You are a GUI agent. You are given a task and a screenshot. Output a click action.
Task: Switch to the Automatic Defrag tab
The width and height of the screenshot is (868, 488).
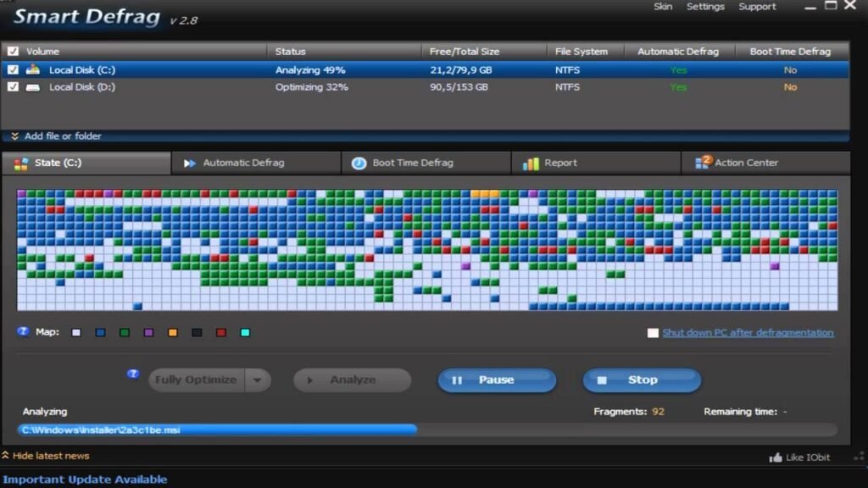[x=256, y=164]
